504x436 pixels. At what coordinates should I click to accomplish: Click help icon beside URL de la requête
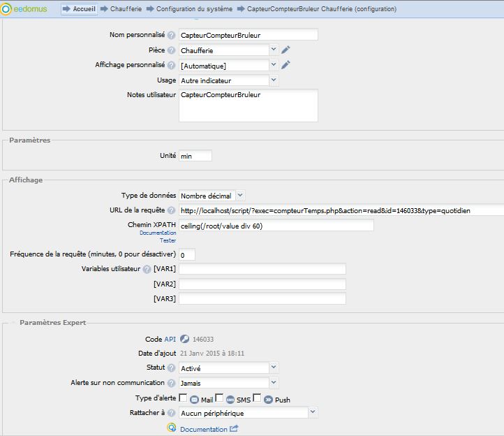pos(171,210)
